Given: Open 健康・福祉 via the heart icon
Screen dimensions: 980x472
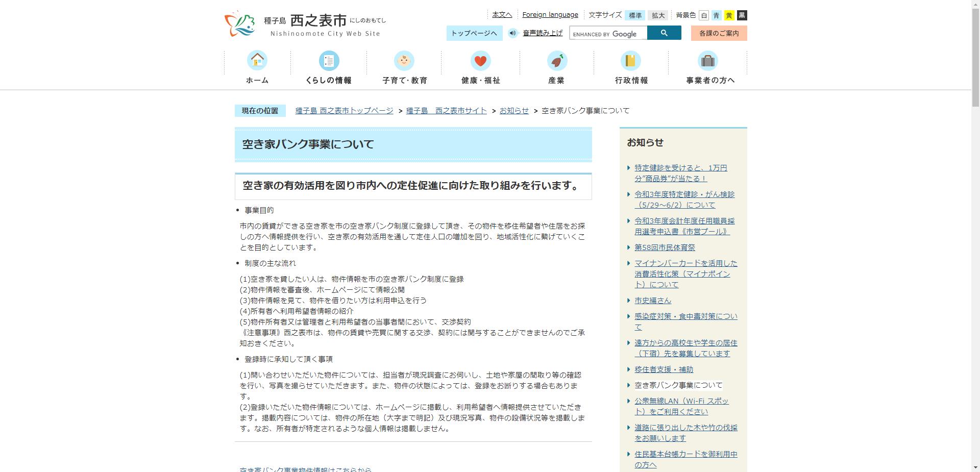Looking at the screenshot, I should click(x=480, y=60).
